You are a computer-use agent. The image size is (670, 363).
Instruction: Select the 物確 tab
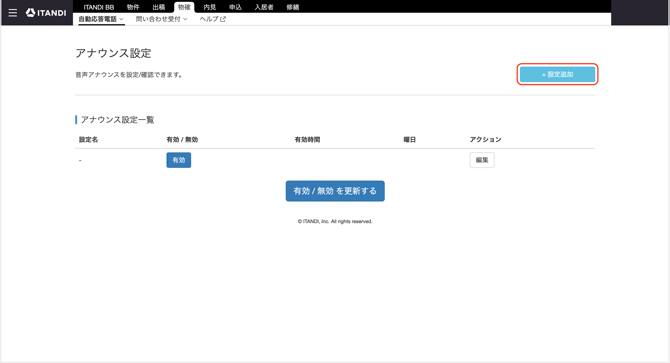(x=184, y=7)
